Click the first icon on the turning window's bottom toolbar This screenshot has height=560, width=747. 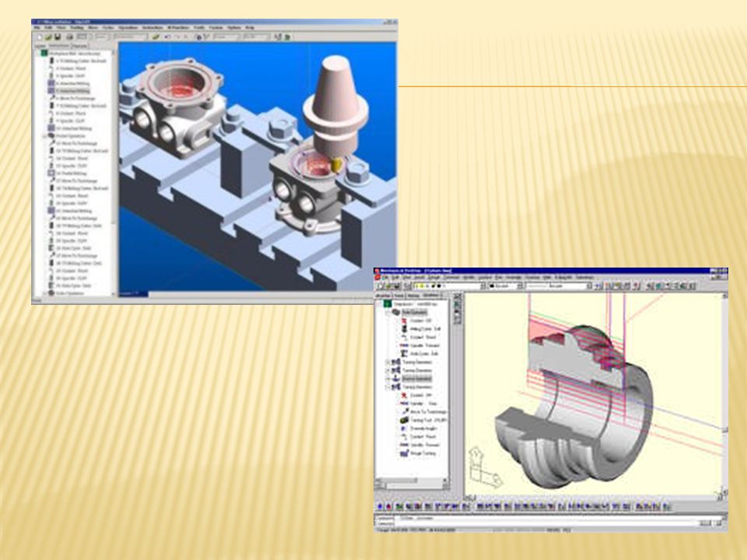381,506
